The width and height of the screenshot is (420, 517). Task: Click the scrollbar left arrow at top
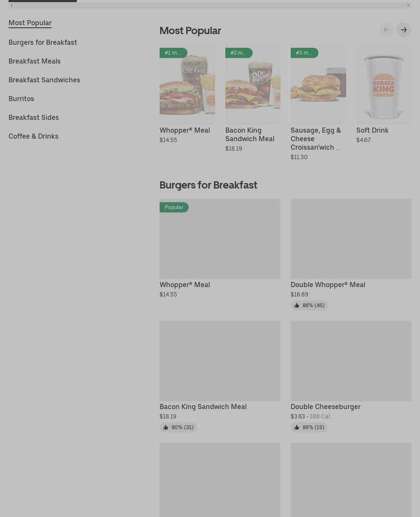click(12, 6)
